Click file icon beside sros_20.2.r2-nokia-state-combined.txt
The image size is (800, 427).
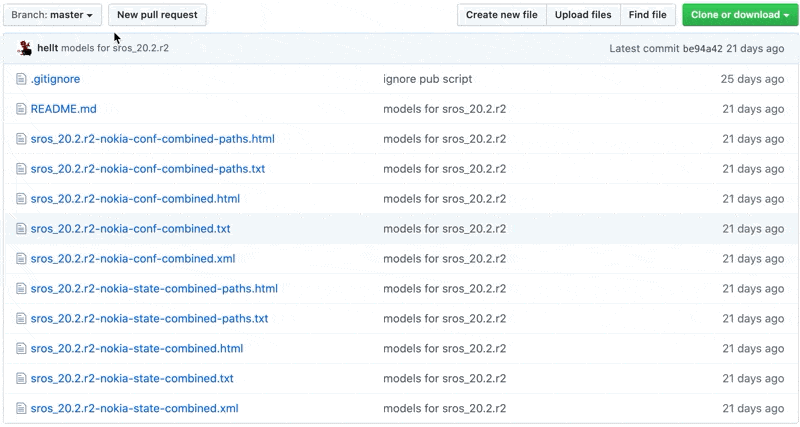[21, 379]
